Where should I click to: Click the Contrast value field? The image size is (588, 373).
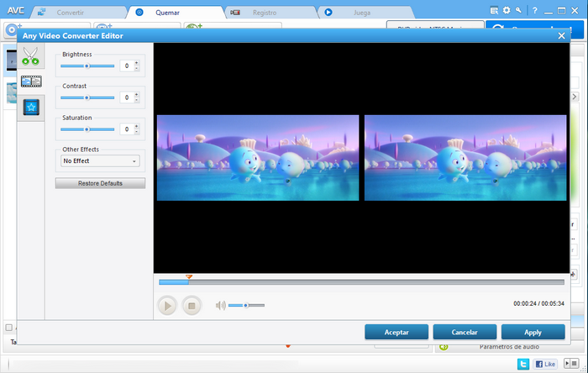pos(127,97)
